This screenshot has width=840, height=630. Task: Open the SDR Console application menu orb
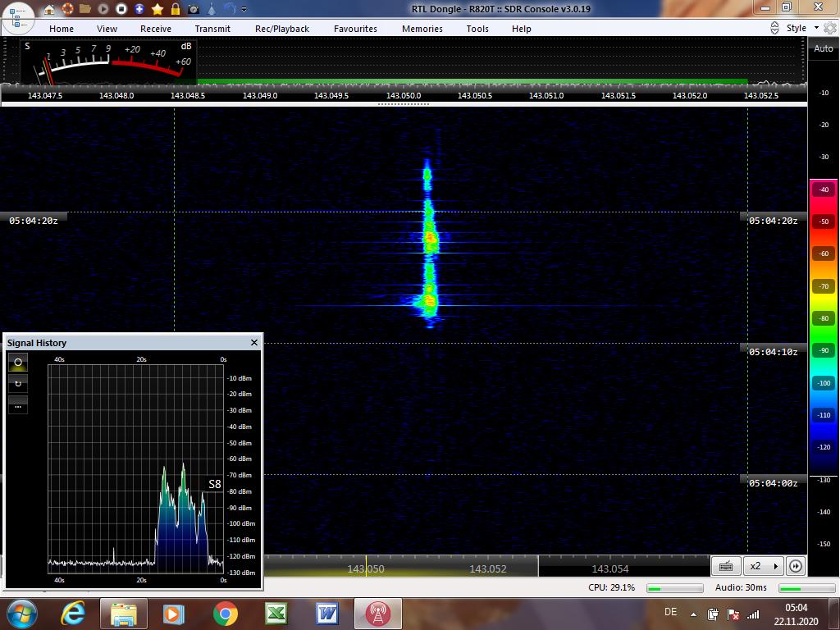tap(17, 16)
